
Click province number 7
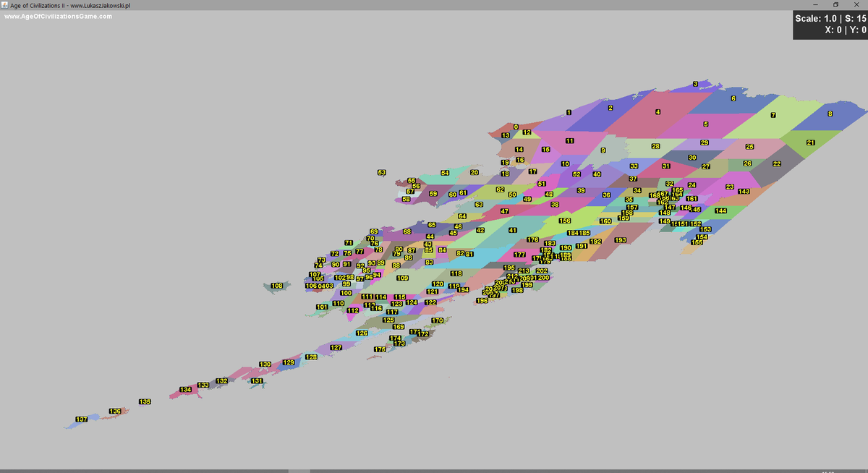coord(773,115)
